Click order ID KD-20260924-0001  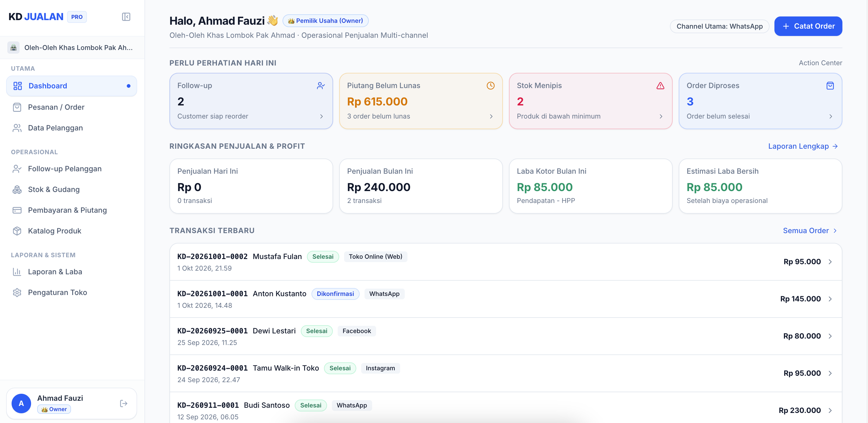[212, 368]
